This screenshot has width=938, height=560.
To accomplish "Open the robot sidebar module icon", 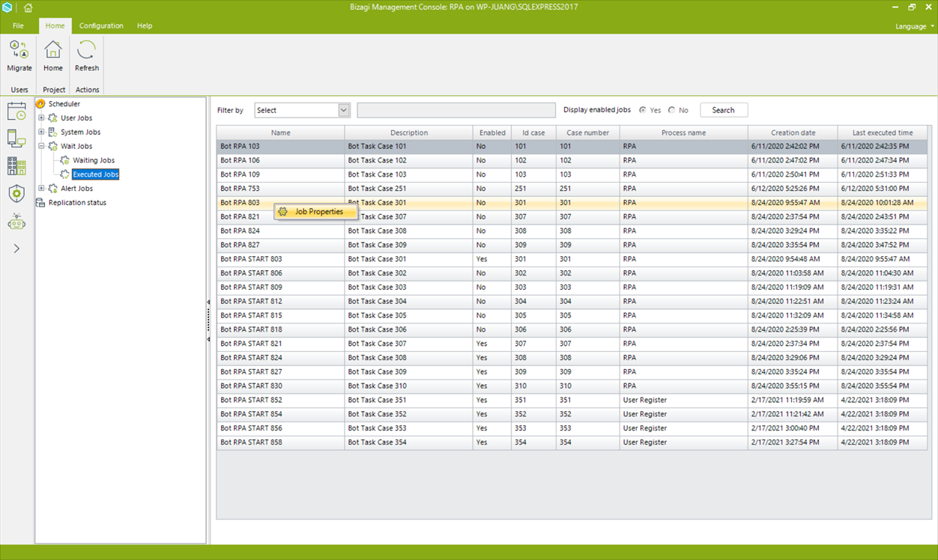I will [x=16, y=222].
